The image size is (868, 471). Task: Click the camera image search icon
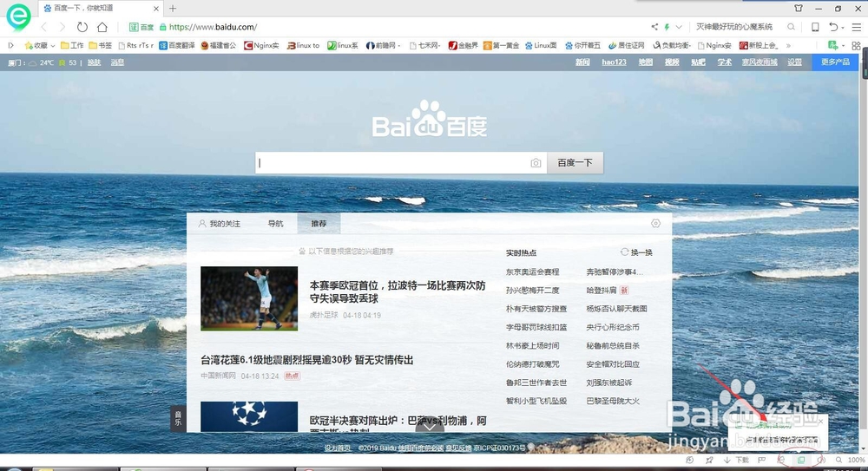536,163
